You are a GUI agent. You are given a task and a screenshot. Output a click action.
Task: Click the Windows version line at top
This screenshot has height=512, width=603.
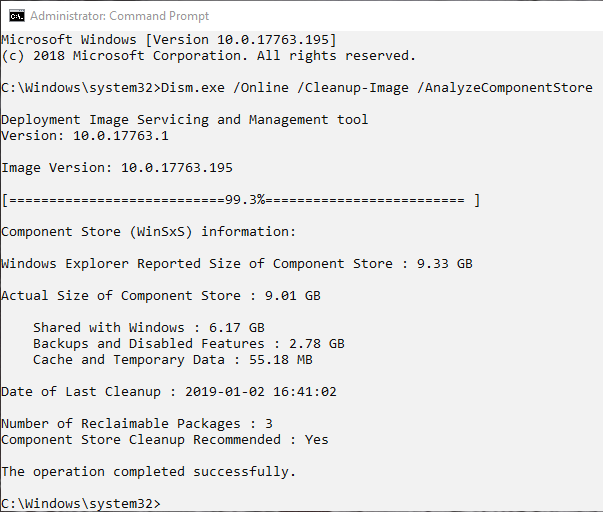tap(169, 40)
